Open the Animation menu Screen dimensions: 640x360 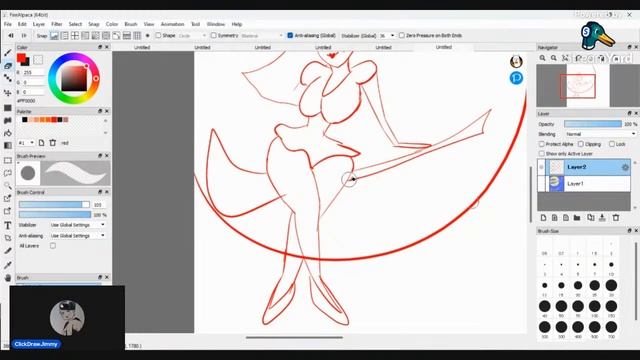pos(172,24)
